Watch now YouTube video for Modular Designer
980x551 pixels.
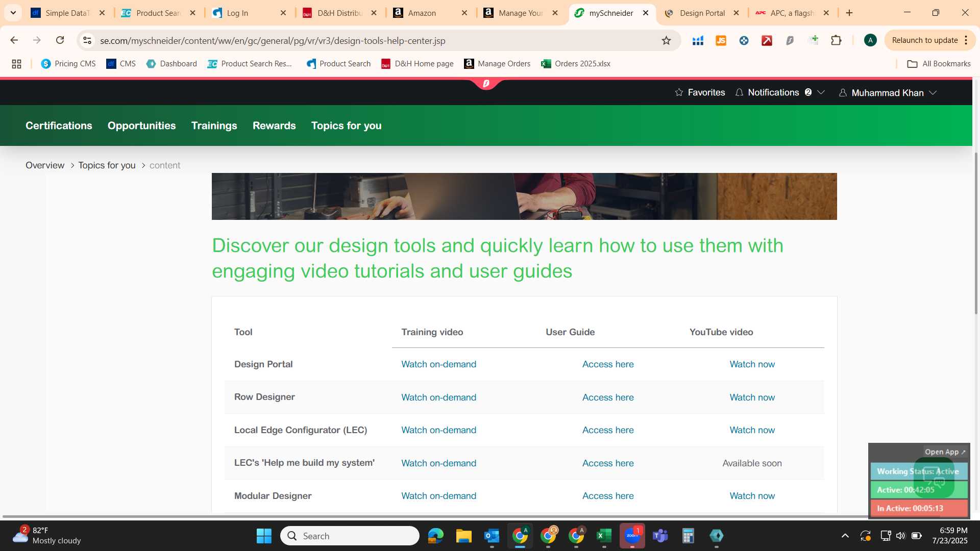click(x=752, y=496)
